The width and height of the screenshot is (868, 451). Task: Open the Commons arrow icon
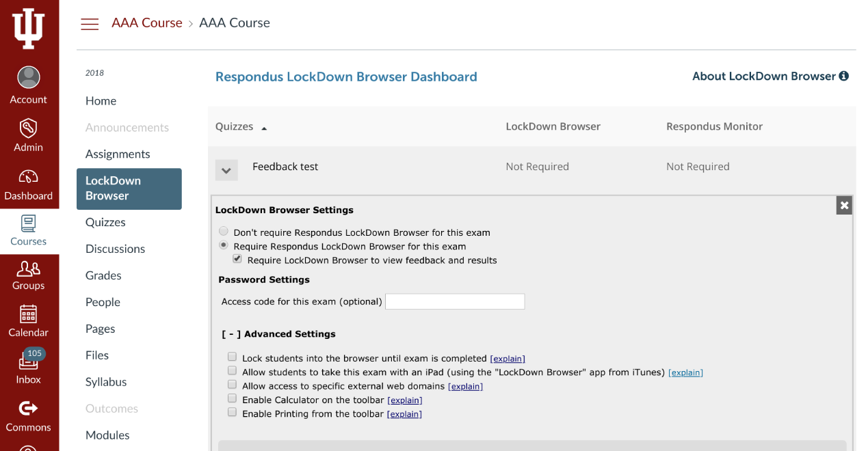[28, 408]
